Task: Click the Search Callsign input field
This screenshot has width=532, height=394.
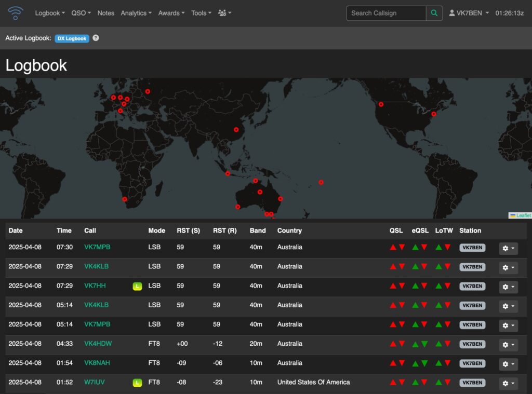Action: (386, 13)
